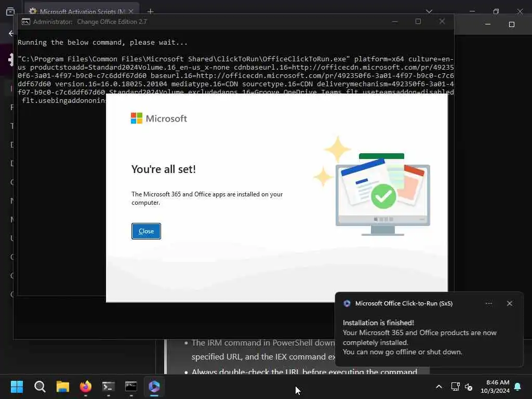The height and width of the screenshot is (399, 532).
Task: Open the Windows Start menu
Action: click(x=17, y=387)
